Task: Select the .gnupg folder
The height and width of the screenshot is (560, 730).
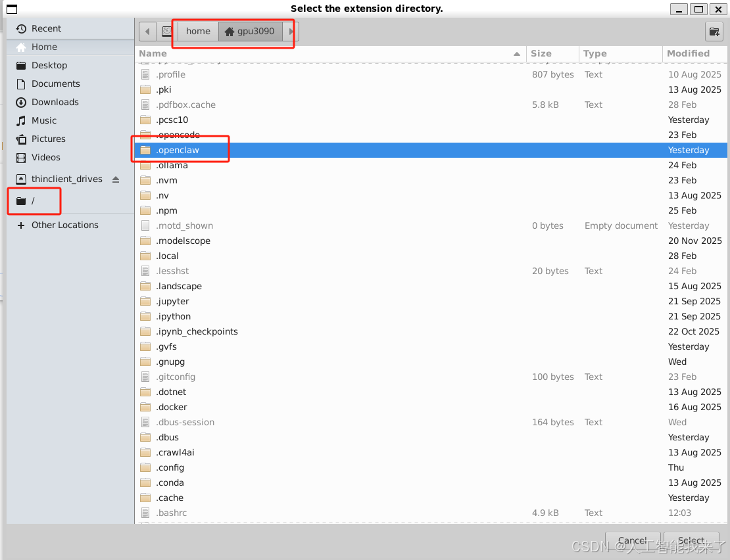Action: coord(431,362)
